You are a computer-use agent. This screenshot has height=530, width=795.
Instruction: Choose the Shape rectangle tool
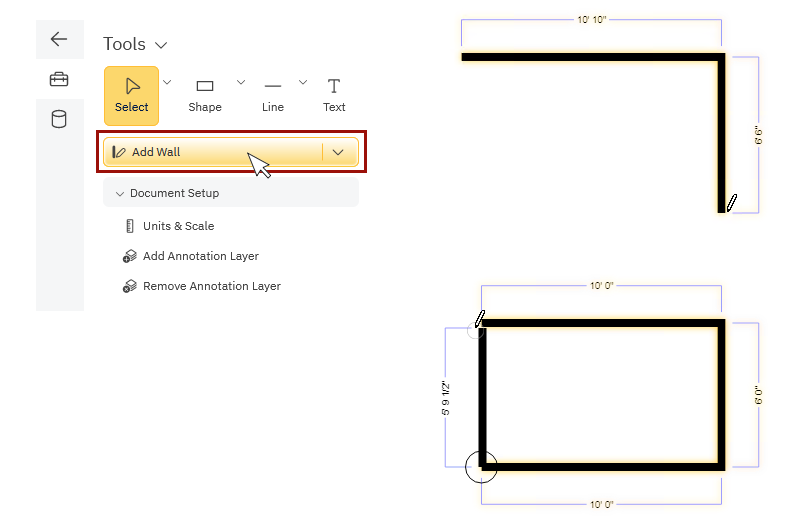[x=205, y=95]
